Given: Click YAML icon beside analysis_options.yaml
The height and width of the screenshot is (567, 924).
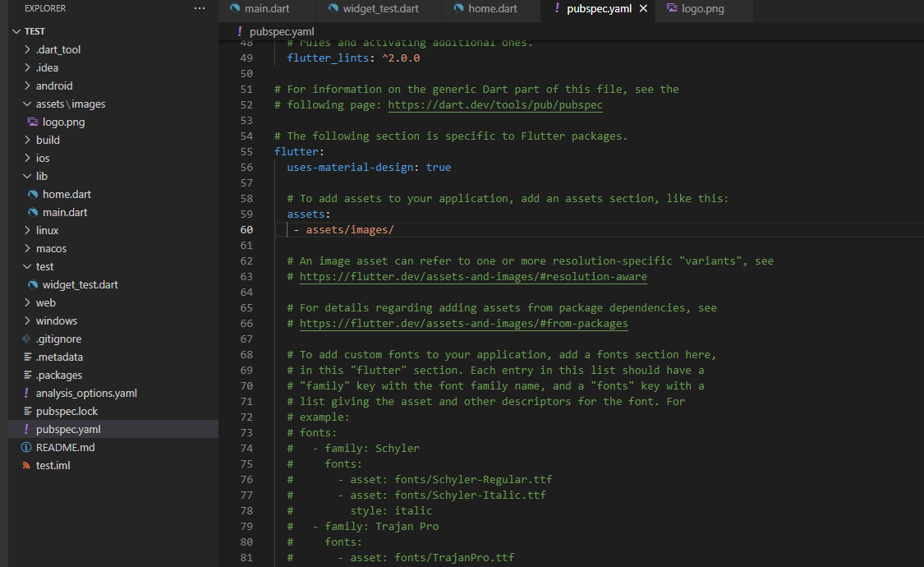Looking at the screenshot, I should 26,393.
